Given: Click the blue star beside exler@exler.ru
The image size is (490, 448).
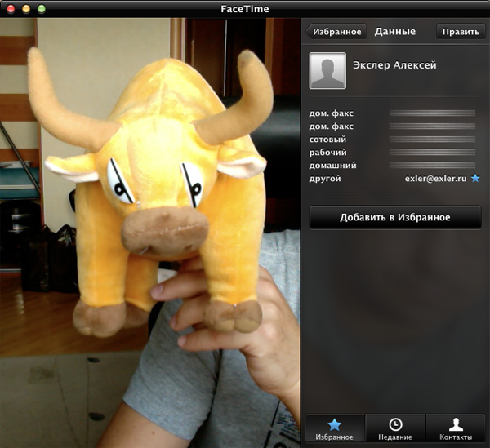Looking at the screenshot, I should 475,178.
